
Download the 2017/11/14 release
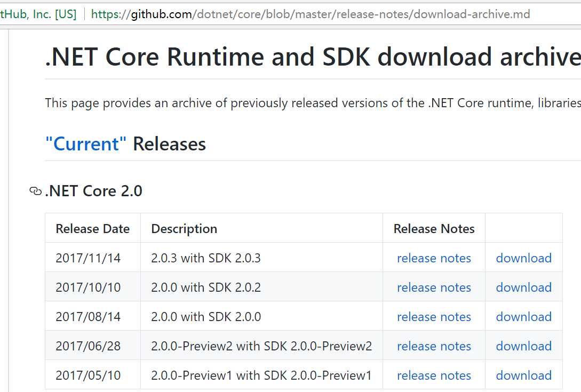click(x=523, y=258)
